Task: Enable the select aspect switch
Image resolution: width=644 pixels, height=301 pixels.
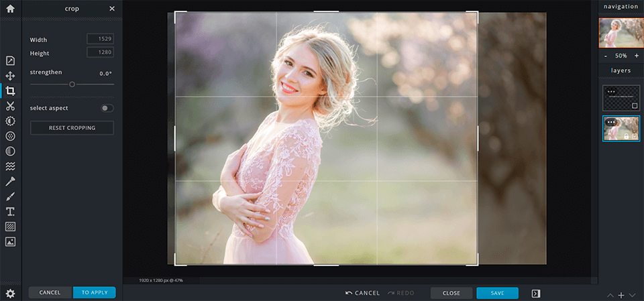Action: pos(107,108)
